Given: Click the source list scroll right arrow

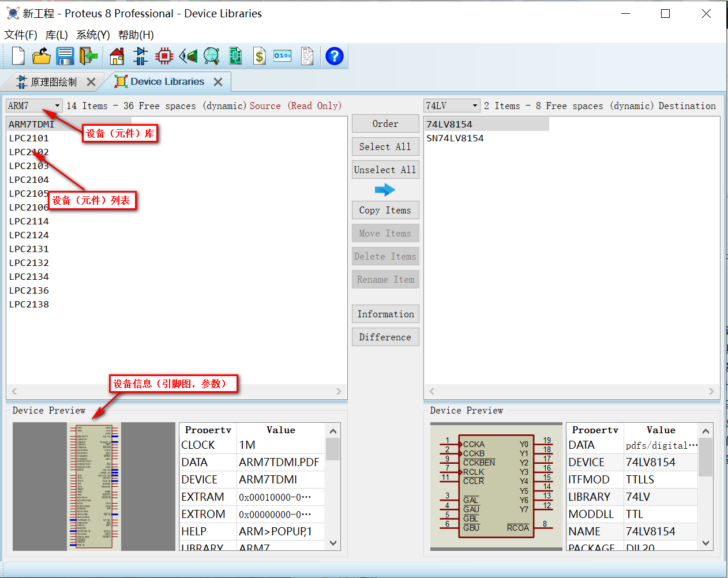Looking at the screenshot, I should click(339, 391).
